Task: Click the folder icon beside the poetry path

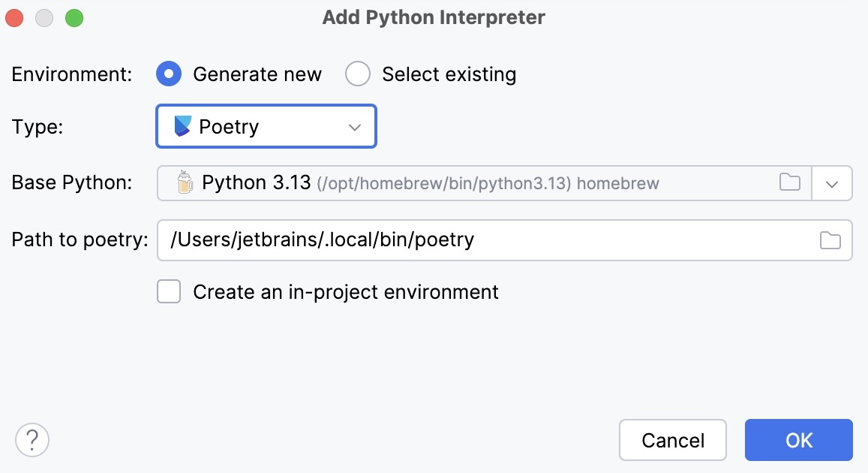Action: pos(830,240)
